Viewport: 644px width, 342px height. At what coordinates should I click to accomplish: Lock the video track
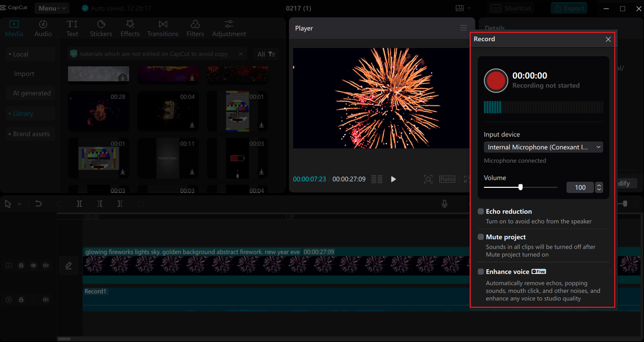pyautogui.click(x=21, y=265)
